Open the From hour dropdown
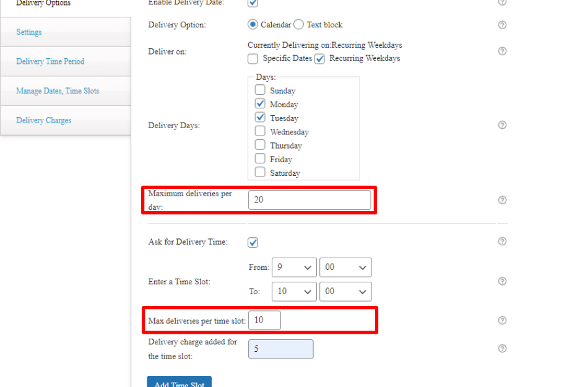This screenshot has height=387, width=588. 294,267
